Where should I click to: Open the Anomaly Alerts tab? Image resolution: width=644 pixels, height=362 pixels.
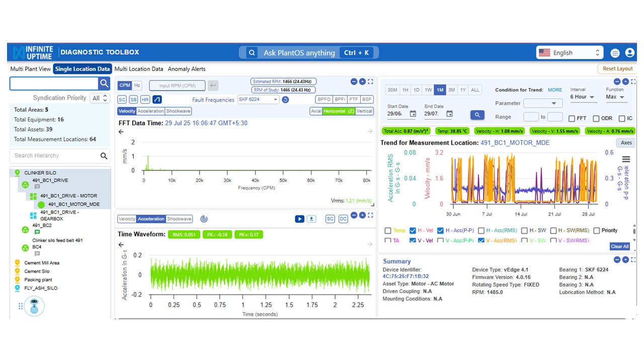point(187,69)
